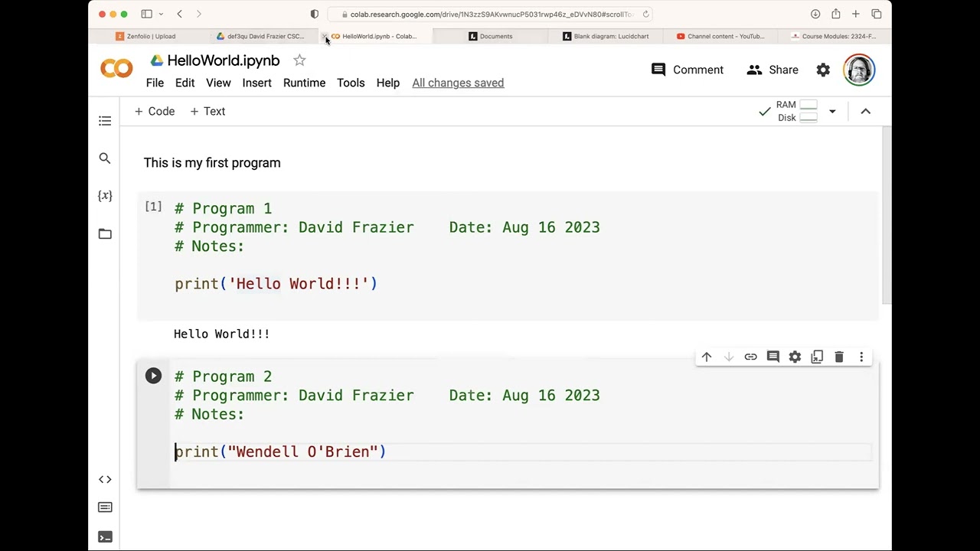Focus the Safari address bar URL
Viewport: 980px width, 551px height.
click(491, 14)
